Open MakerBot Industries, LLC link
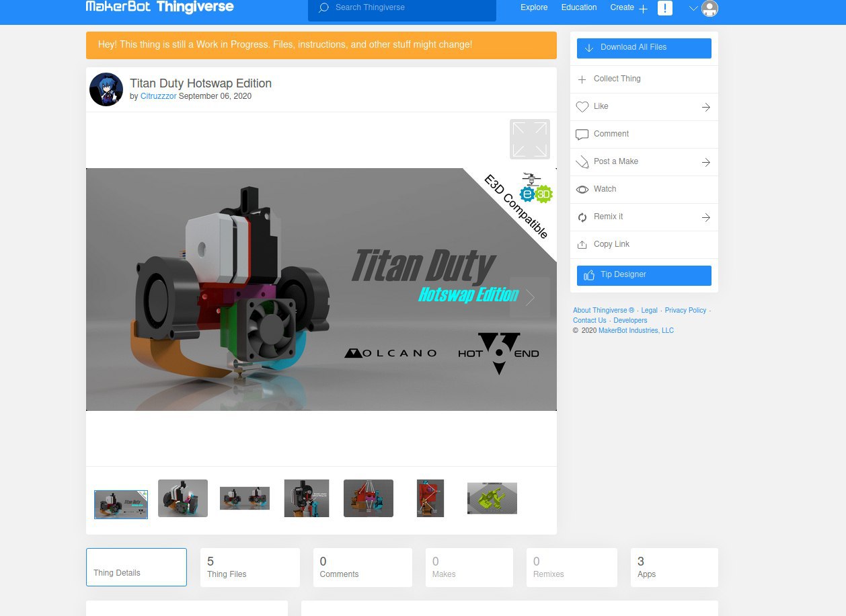846x616 pixels. (x=636, y=331)
